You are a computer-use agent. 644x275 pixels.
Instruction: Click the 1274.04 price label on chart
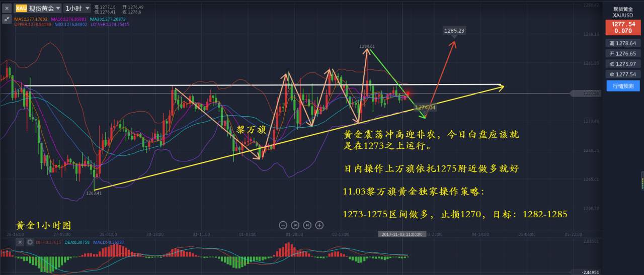(425, 107)
